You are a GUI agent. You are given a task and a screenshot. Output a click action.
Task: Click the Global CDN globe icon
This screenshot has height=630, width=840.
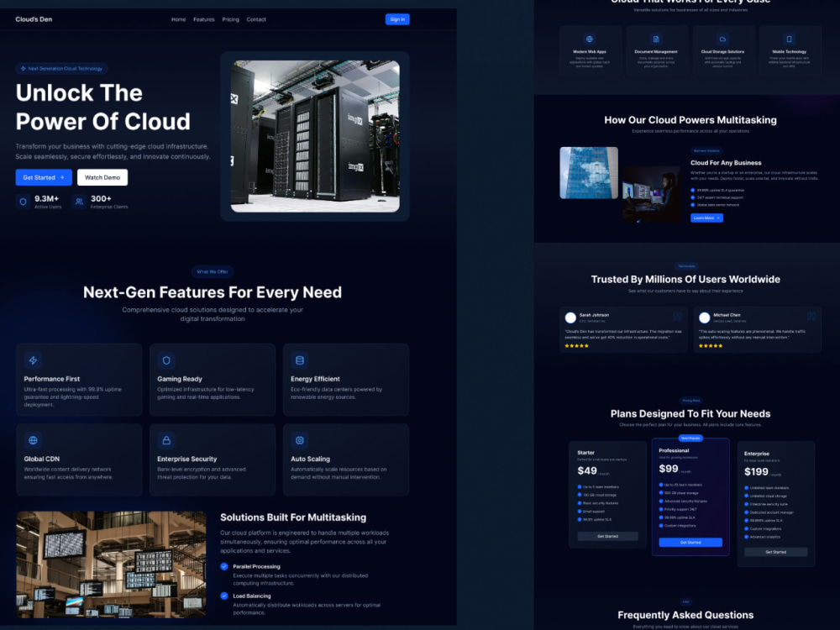coord(34,440)
